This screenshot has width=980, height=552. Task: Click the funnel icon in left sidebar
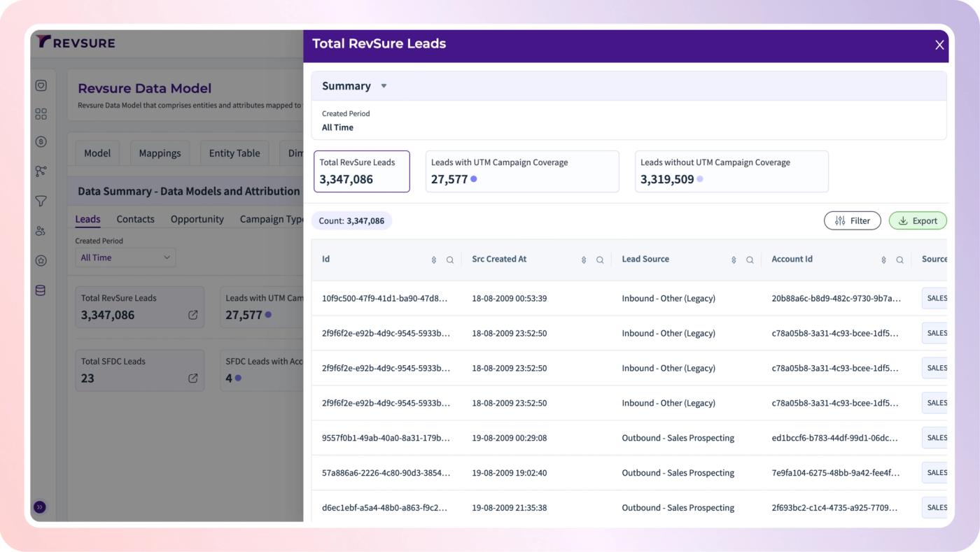tap(41, 201)
